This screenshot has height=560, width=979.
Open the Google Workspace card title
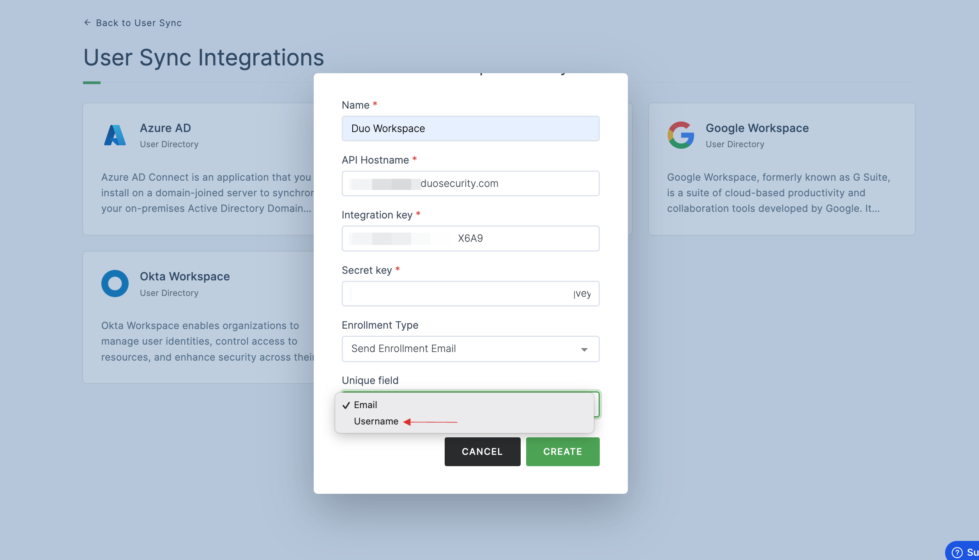point(757,128)
